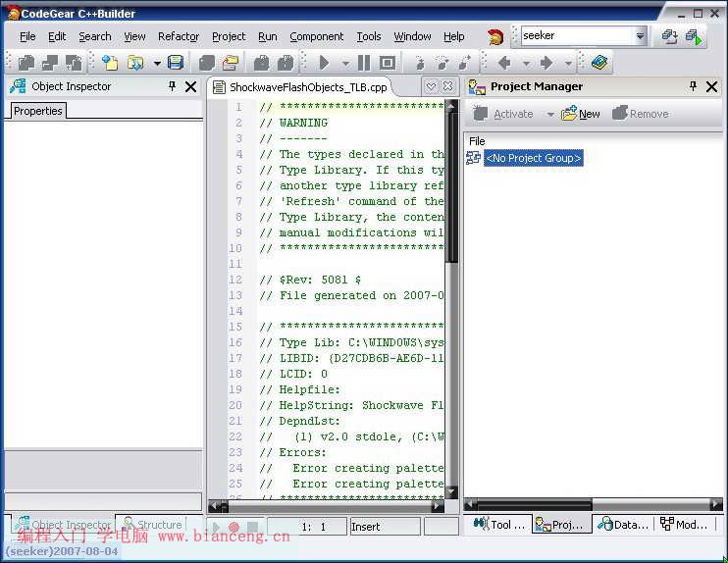Image resolution: width=728 pixels, height=563 pixels.
Task: Click the Save all toolbar icon
Action: (x=207, y=63)
